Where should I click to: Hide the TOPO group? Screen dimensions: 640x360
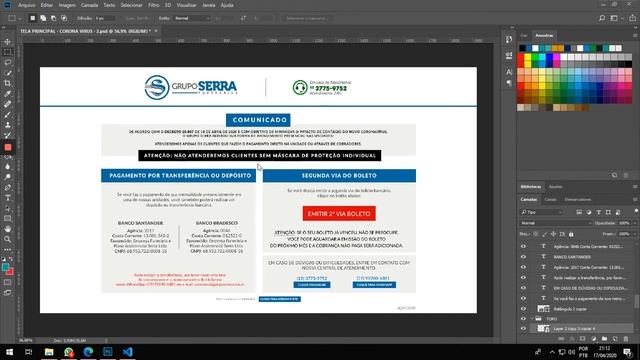pyautogui.click(x=523, y=319)
